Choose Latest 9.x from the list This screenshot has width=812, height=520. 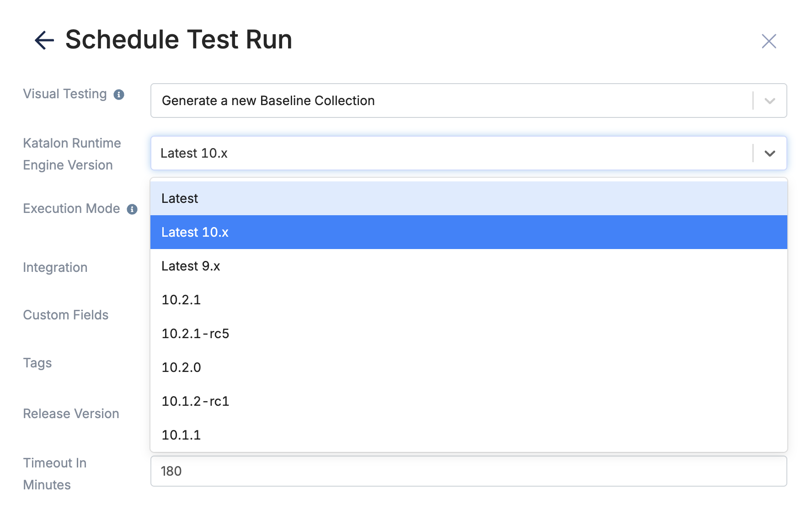point(469,266)
